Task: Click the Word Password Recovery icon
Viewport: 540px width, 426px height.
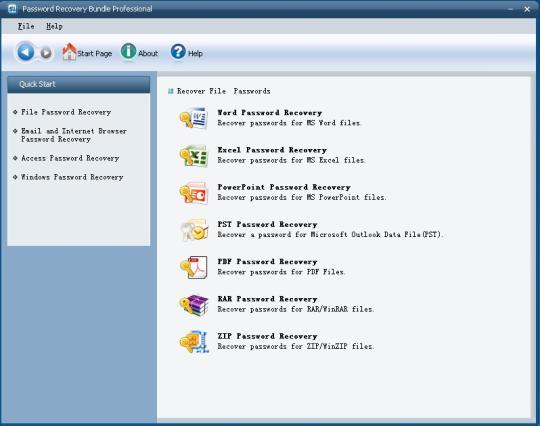Action: (194, 118)
